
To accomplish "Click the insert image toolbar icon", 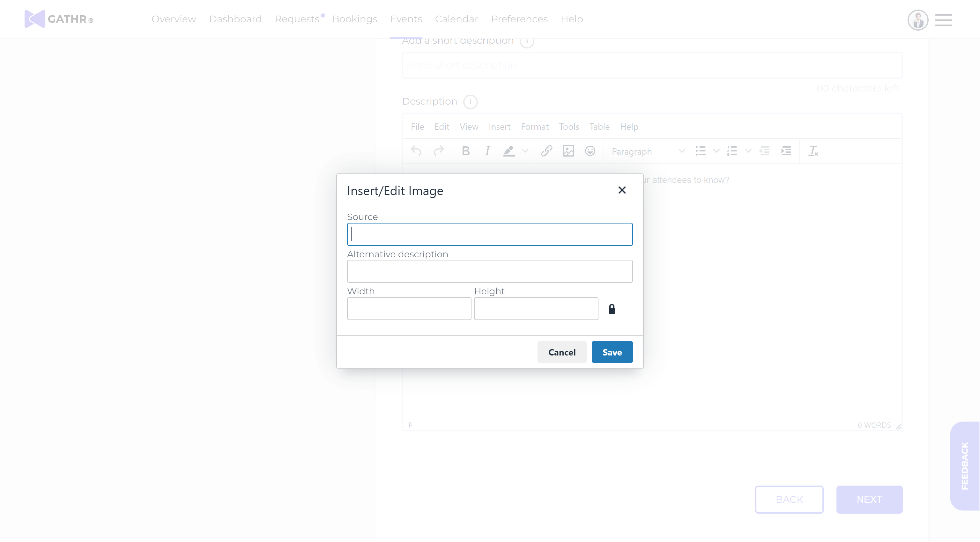I will coord(568,151).
